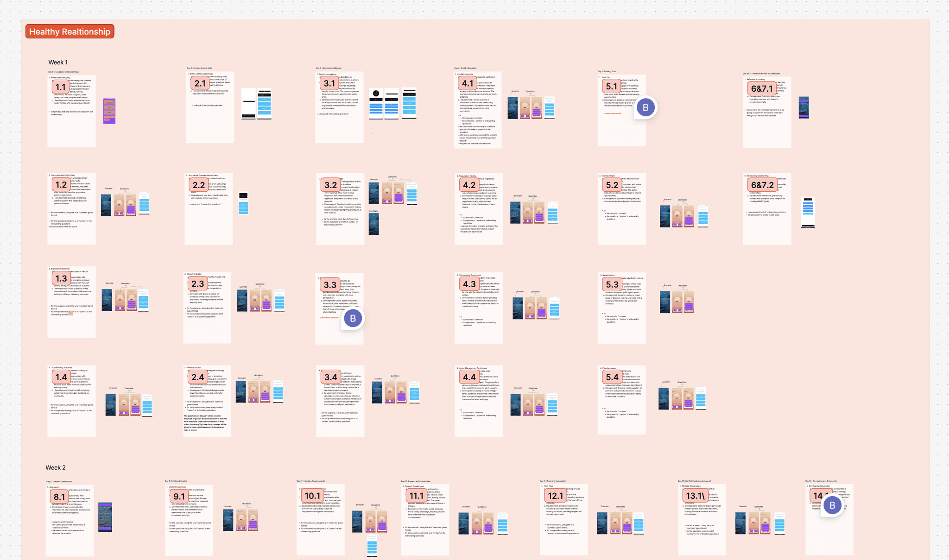
Task: Select the Healthy Realtionship section label
Action: click(70, 31)
